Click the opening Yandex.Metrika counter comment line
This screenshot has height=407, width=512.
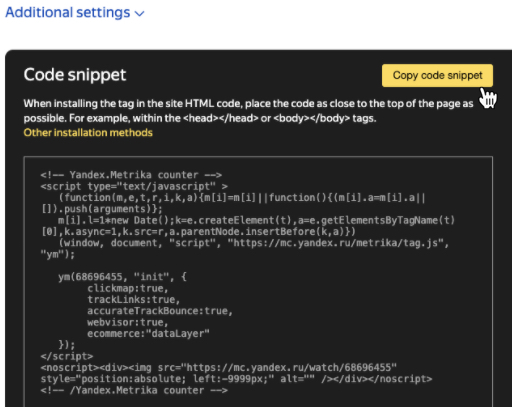click(x=131, y=175)
